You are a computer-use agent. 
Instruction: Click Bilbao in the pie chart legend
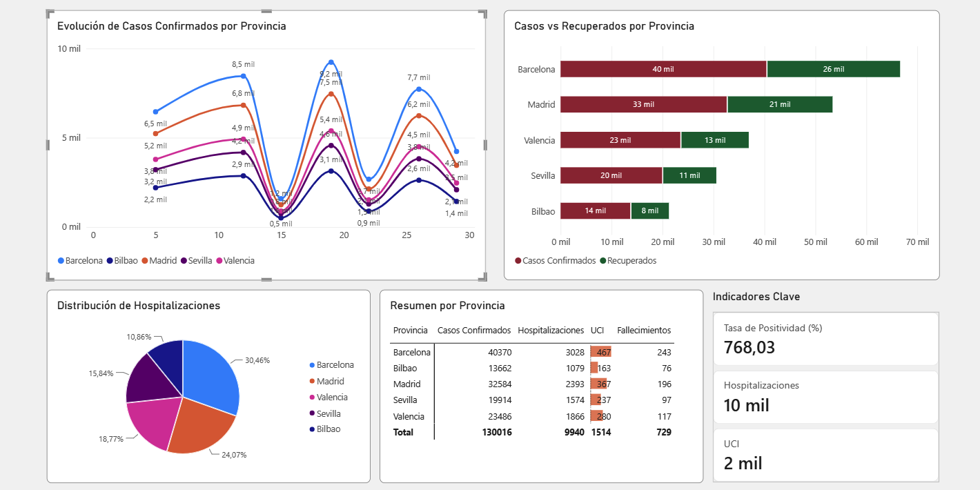click(325, 429)
